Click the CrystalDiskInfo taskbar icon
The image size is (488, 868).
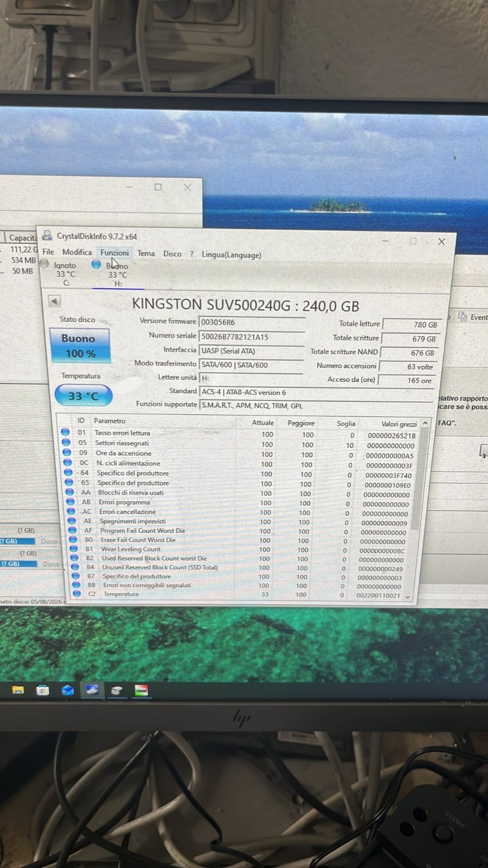(92, 690)
